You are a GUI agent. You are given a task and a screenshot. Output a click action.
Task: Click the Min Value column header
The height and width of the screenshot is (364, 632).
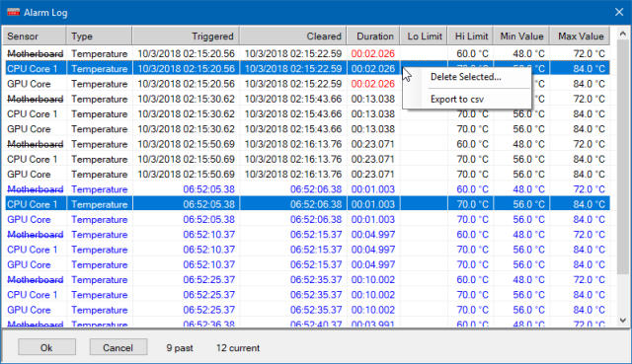(x=521, y=36)
